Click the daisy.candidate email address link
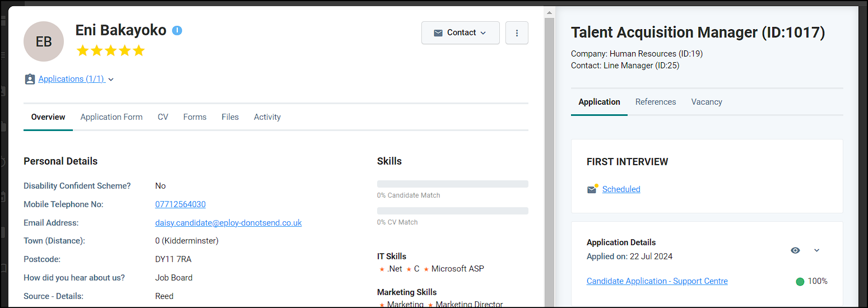Screen dimensions: 868x308 pos(229,223)
